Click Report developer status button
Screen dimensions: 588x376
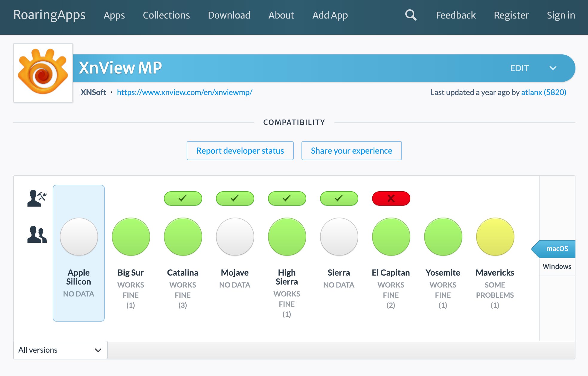click(x=240, y=151)
